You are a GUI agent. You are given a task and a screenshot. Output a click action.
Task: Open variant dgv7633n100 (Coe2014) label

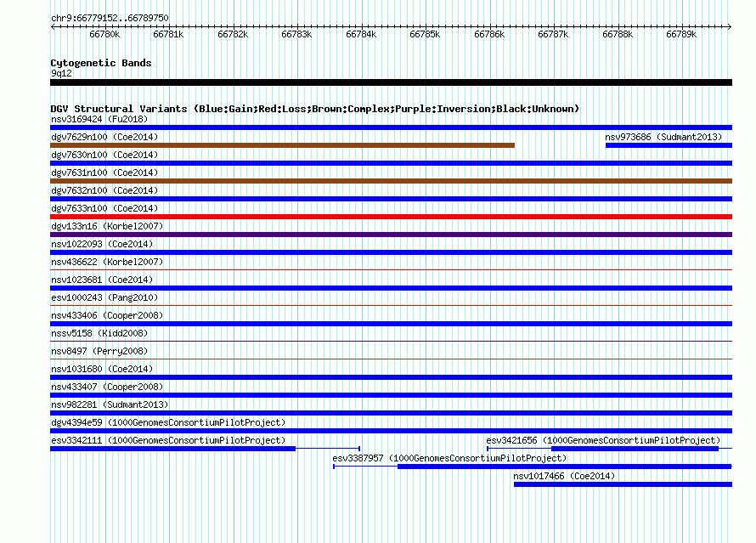(104, 208)
